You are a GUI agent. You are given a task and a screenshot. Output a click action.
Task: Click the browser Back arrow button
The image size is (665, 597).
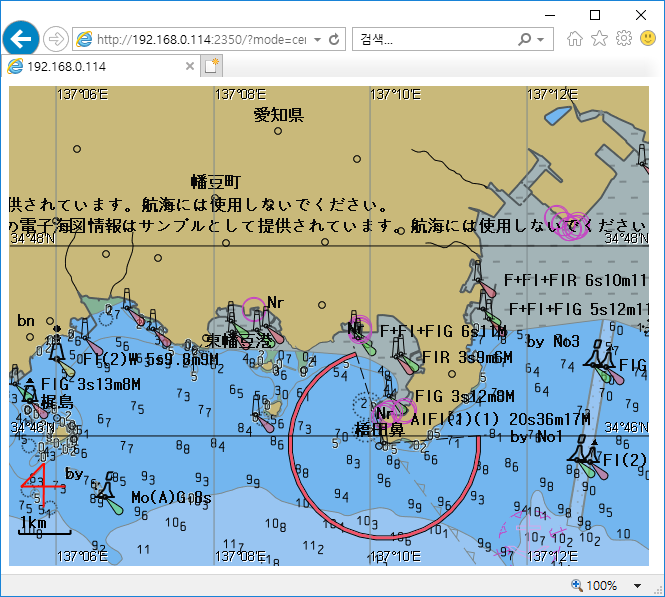point(20,39)
